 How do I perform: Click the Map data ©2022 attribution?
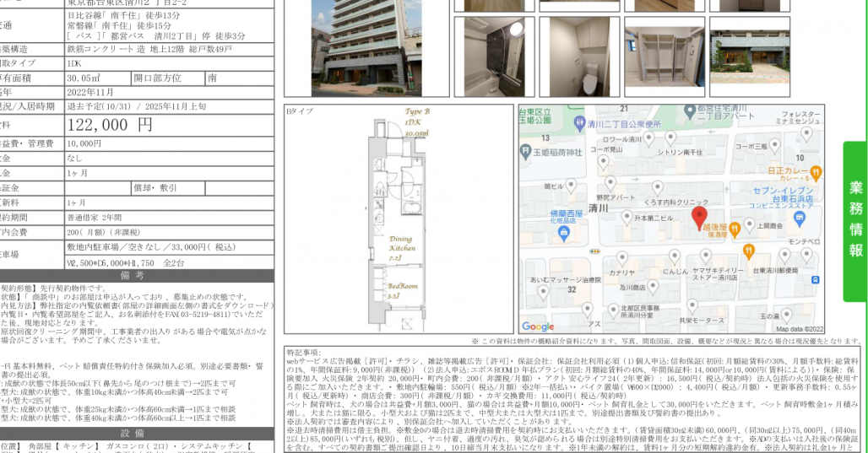click(x=800, y=329)
